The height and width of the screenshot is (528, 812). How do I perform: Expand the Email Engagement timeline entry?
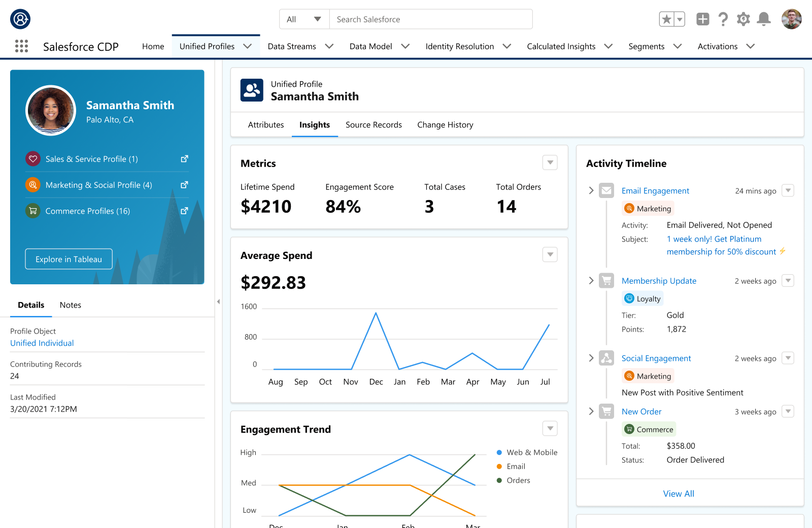pos(591,190)
